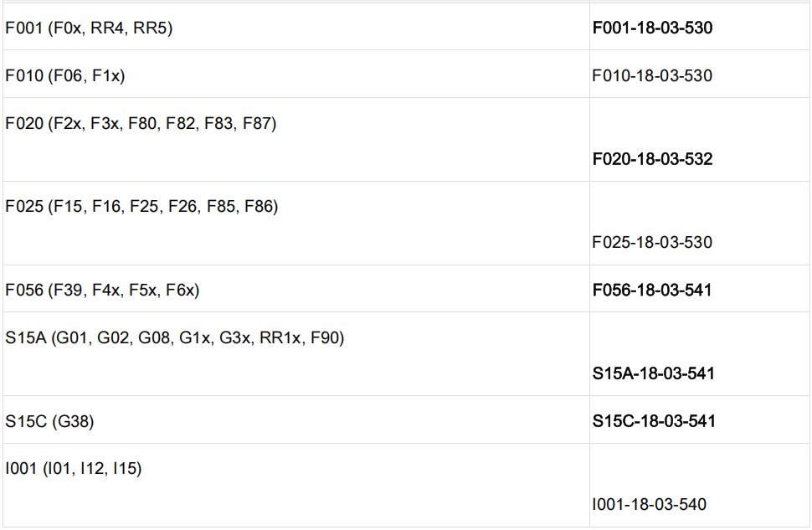This screenshot has width=812, height=530.
Task: Click the I001 (I01, I12, I15) cell
Action: click(x=74, y=469)
